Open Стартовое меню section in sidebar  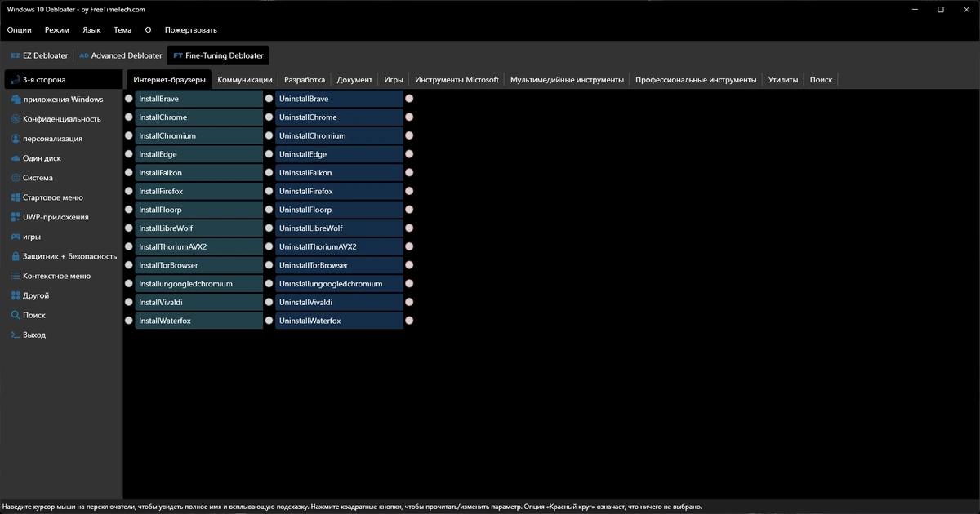click(x=63, y=197)
